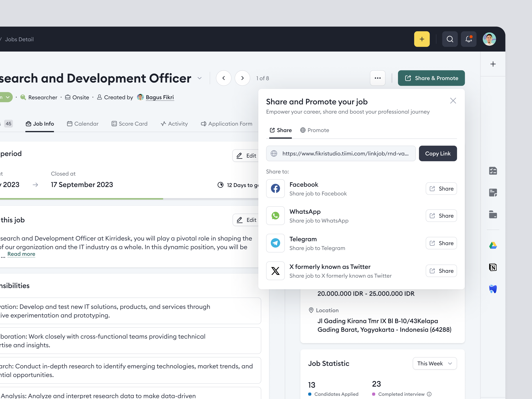The width and height of the screenshot is (532, 399).
Task: Click the green job period progress bar
Action: tap(82, 199)
